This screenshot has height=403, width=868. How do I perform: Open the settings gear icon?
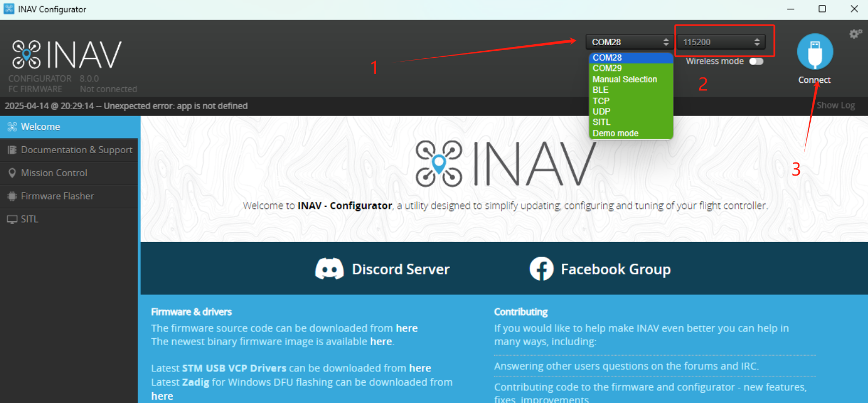(855, 34)
